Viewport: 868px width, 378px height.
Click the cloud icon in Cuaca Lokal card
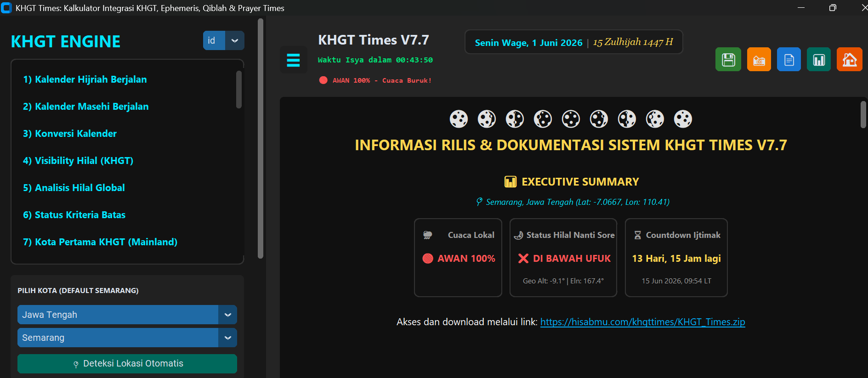[427, 235]
